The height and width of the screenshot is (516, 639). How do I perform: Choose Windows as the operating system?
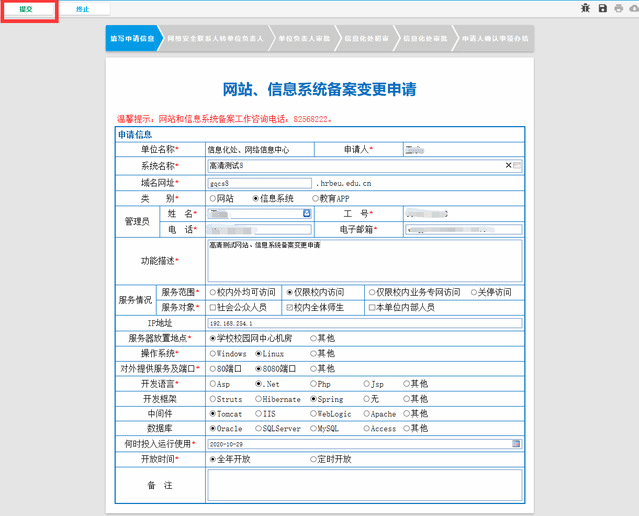pos(212,353)
